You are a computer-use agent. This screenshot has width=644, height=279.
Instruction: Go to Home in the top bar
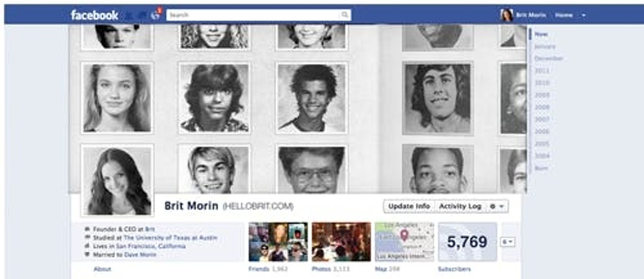pyautogui.click(x=564, y=15)
